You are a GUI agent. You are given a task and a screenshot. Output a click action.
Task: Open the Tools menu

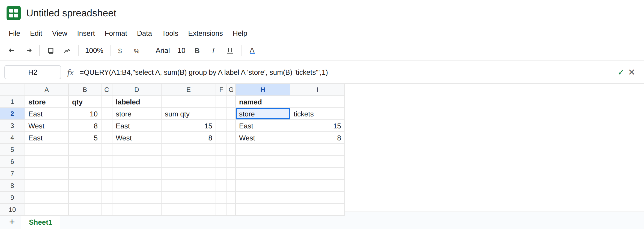tap(170, 33)
